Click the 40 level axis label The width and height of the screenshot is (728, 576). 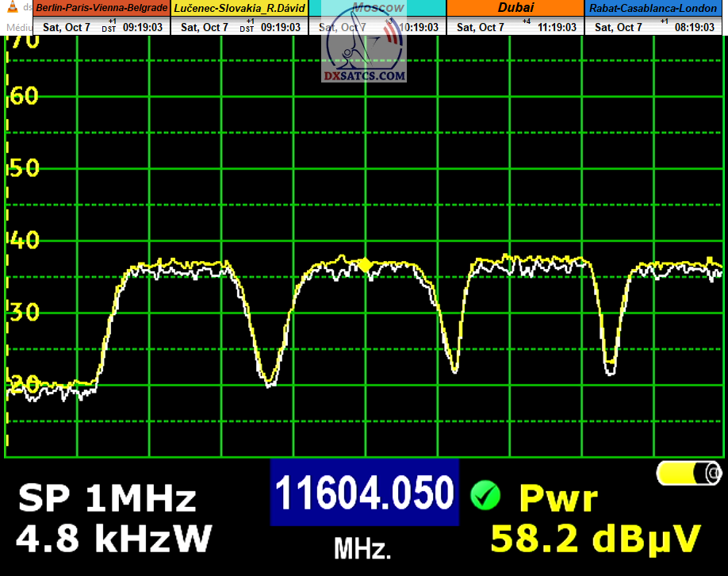pyautogui.click(x=24, y=240)
